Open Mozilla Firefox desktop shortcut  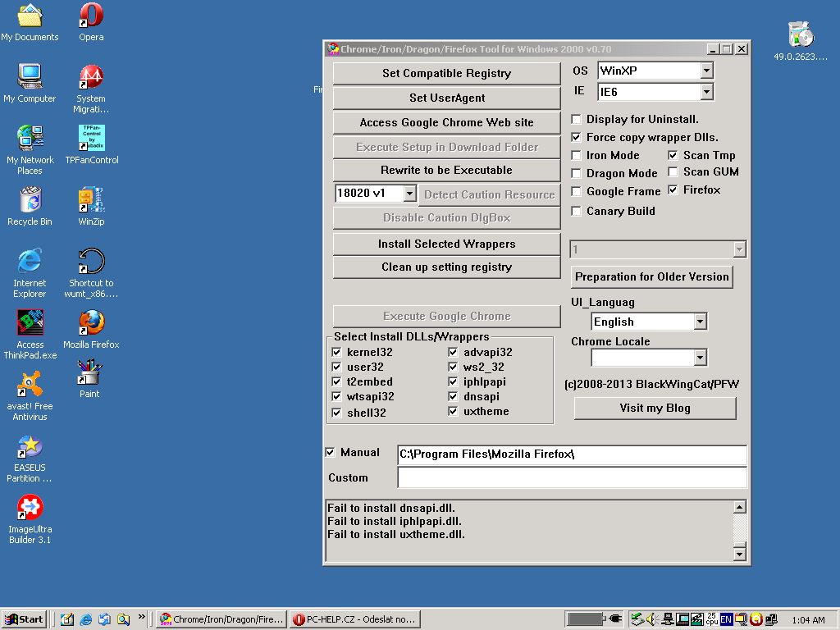pos(91,323)
